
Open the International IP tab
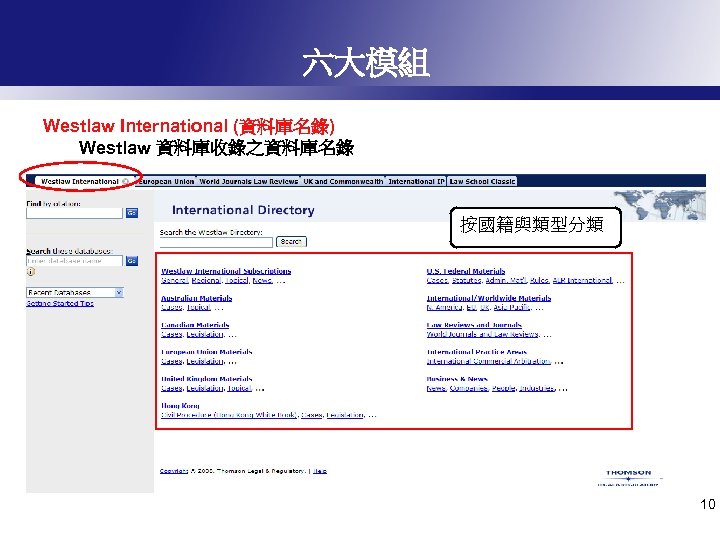[416, 181]
